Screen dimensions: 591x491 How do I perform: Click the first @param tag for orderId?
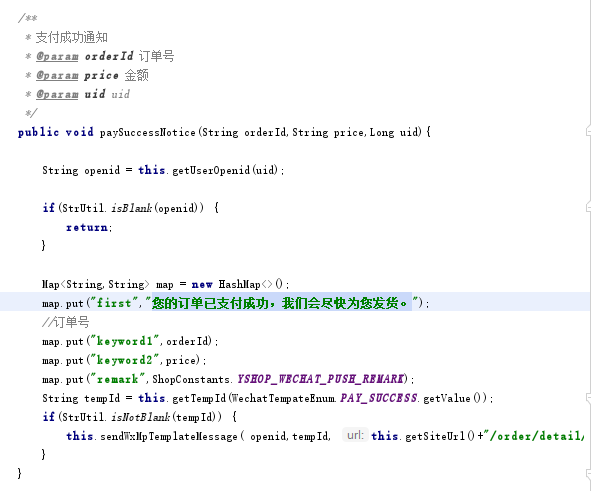click(x=57, y=57)
